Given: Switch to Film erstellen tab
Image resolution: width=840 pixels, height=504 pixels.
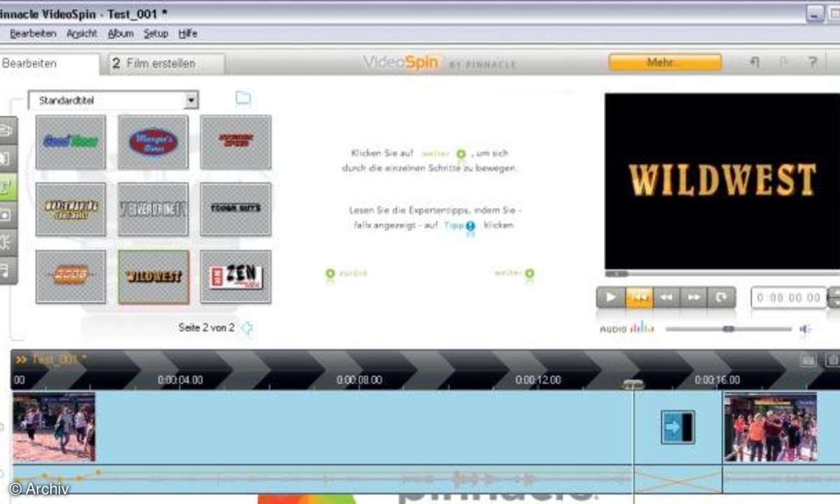Looking at the screenshot, I should pyautogui.click(x=165, y=63).
